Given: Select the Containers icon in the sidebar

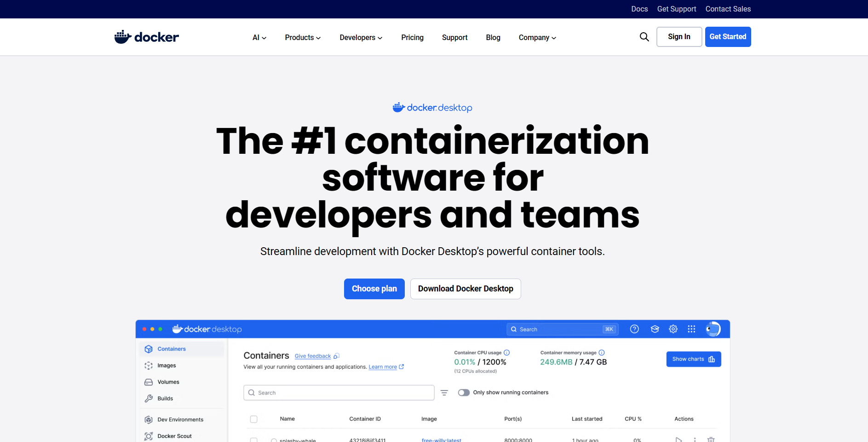Looking at the screenshot, I should 149,349.
